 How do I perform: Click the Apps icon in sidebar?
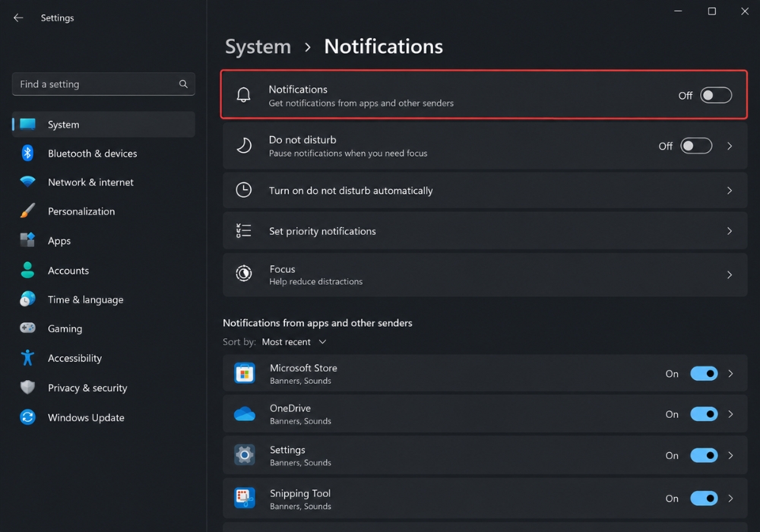(x=27, y=240)
